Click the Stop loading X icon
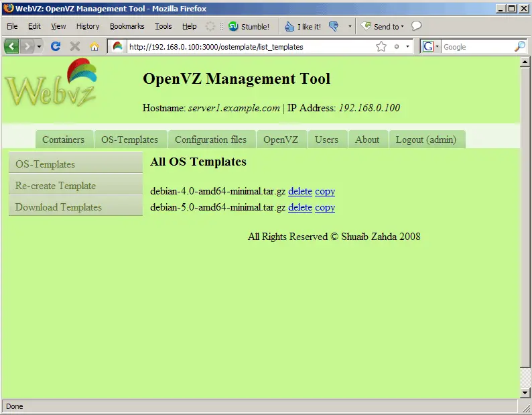 [75, 46]
